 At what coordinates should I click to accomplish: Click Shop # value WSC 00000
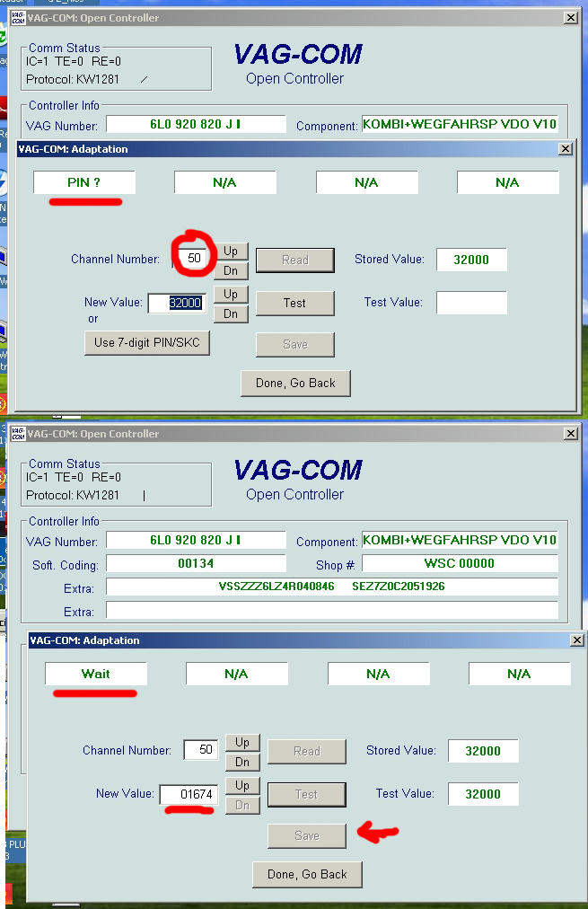(460, 563)
